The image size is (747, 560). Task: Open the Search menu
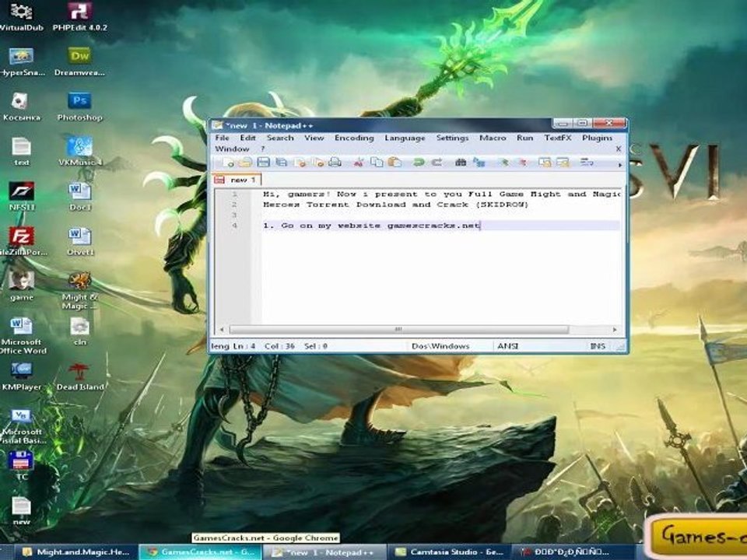click(x=280, y=138)
